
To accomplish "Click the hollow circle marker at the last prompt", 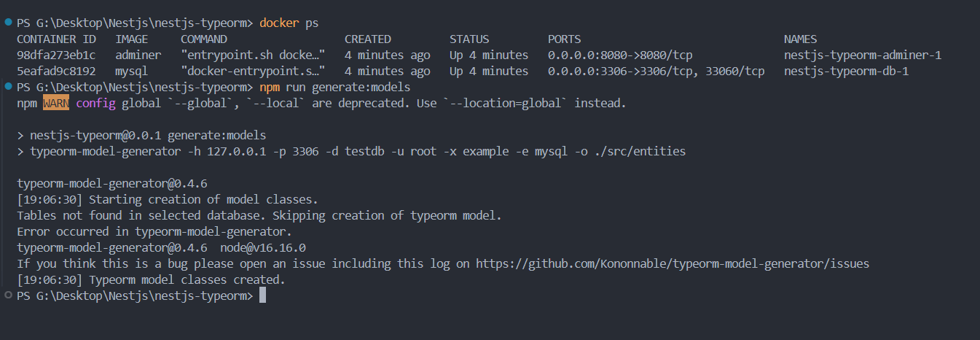I will coord(8,295).
